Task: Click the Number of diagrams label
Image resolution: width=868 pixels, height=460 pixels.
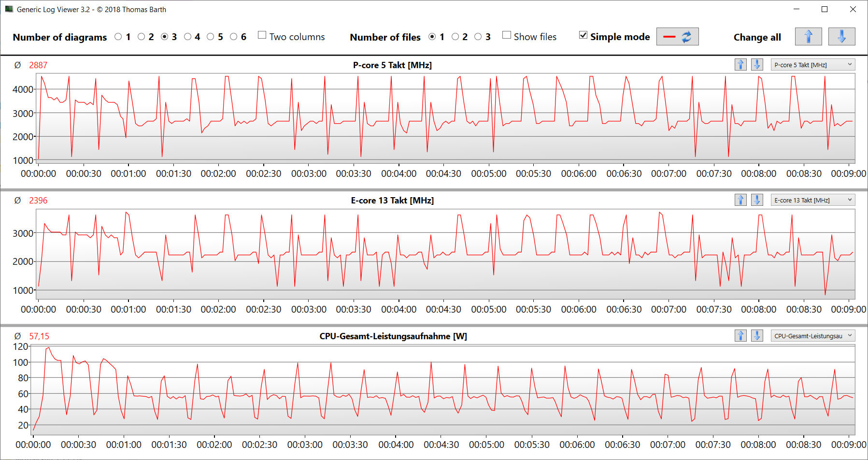Action: pyautogui.click(x=60, y=37)
